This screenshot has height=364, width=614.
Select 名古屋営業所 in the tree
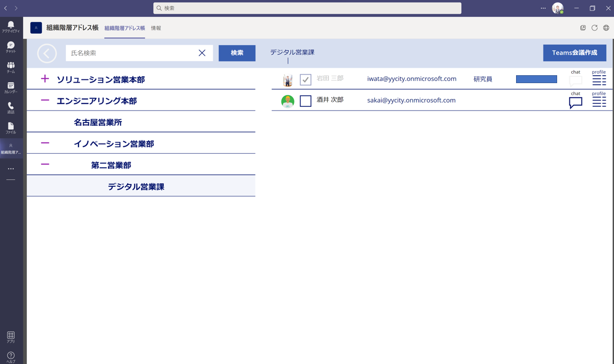pyautogui.click(x=98, y=123)
